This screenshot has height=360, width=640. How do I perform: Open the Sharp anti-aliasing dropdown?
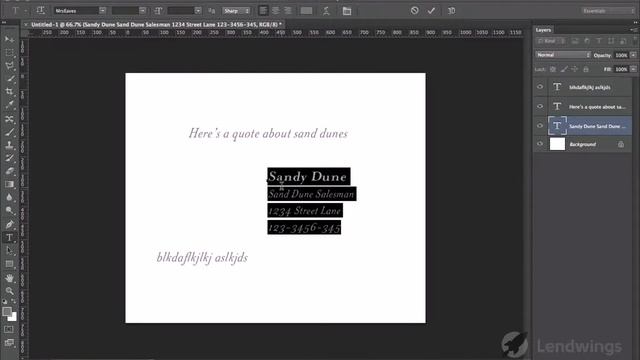pos(236,11)
